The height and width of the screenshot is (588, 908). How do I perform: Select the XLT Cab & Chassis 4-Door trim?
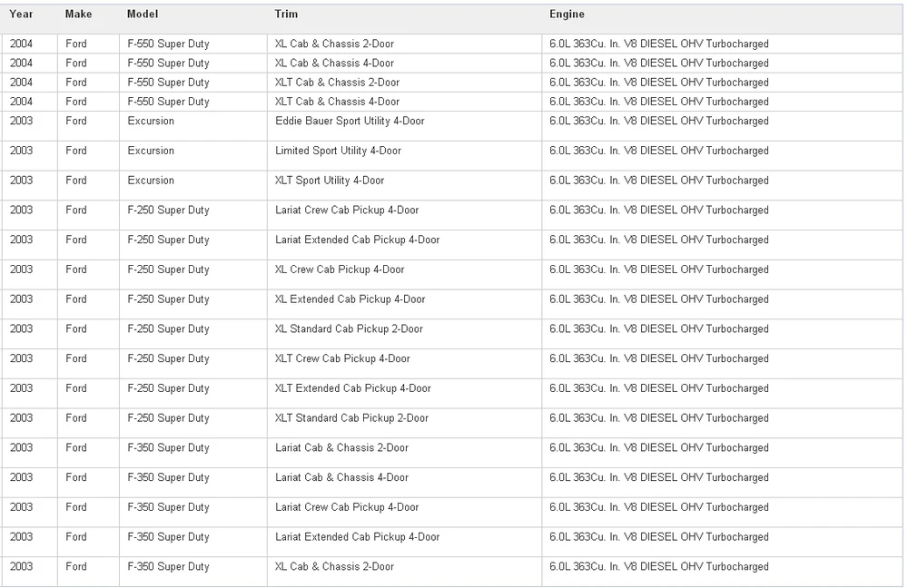pyautogui.click(x=337, y=102)
